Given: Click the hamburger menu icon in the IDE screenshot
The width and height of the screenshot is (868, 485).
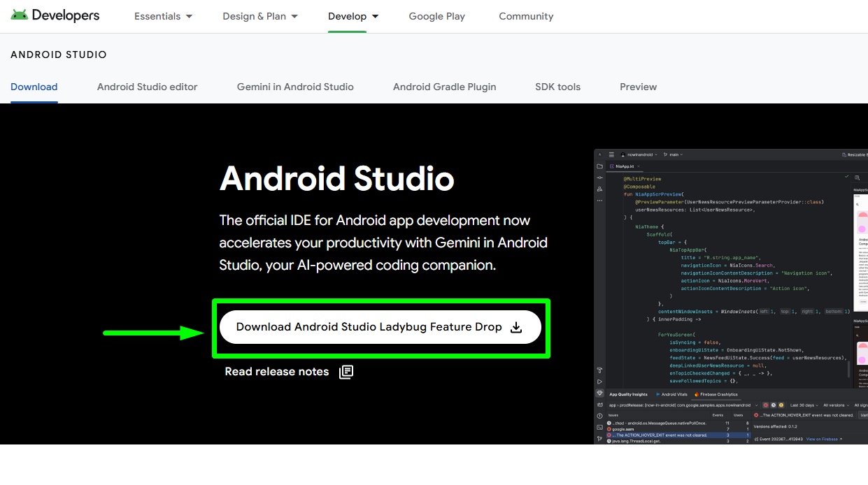Looking at the screenshot, I should (x=611, y=154).
